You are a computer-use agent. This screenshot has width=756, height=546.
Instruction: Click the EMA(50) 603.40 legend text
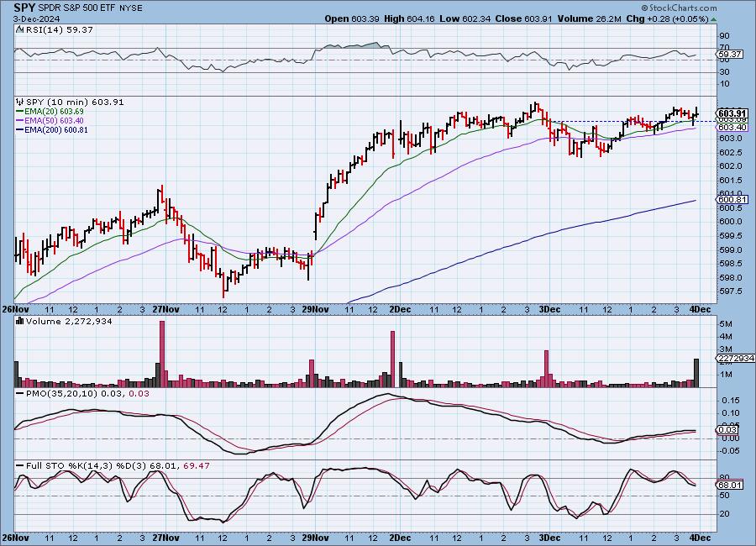(54, 121)
